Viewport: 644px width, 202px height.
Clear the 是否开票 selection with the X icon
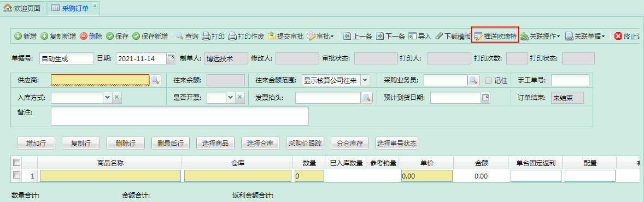(x=240, y=98)
